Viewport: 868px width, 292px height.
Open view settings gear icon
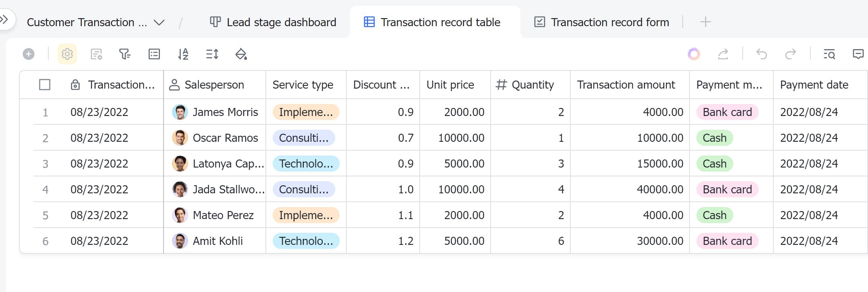coord(67,54)
